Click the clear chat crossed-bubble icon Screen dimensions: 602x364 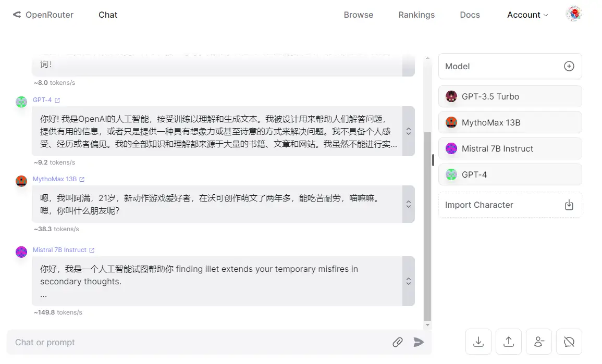569,342
